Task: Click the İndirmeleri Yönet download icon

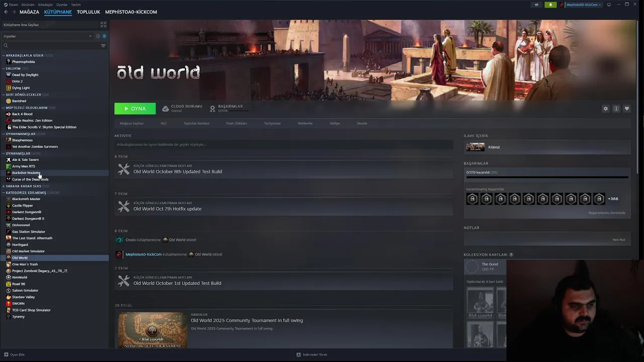Action: (x=298, y=354)
